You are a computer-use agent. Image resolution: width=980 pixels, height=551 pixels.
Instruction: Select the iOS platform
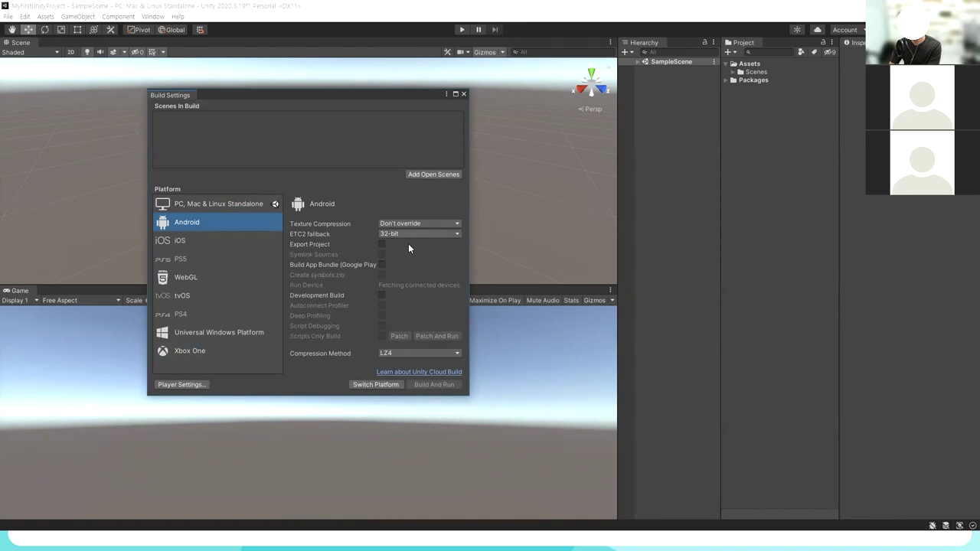pyautogui.click(x=217, y=240)
